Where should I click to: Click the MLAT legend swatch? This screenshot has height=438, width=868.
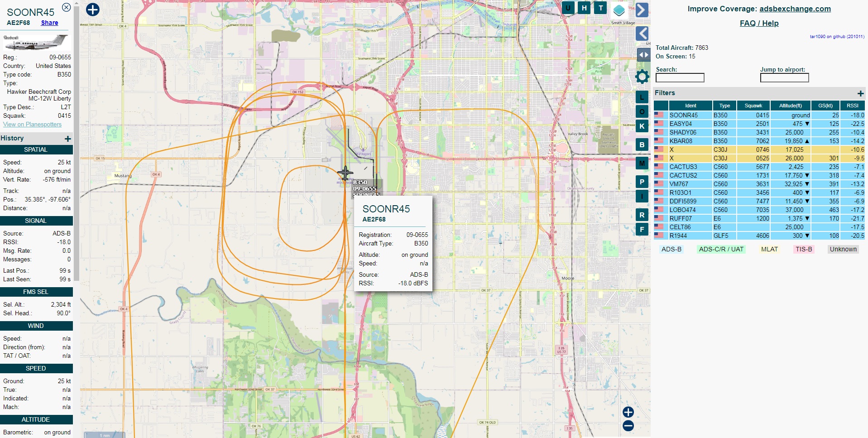tap(769, 249)
